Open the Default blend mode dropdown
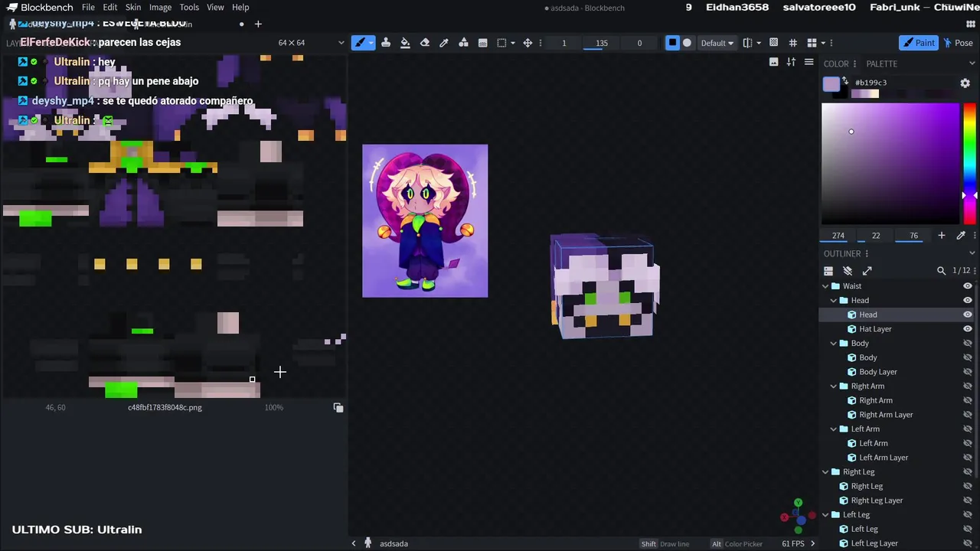Viewport: 980px width, 551px height. coord(717,43)
